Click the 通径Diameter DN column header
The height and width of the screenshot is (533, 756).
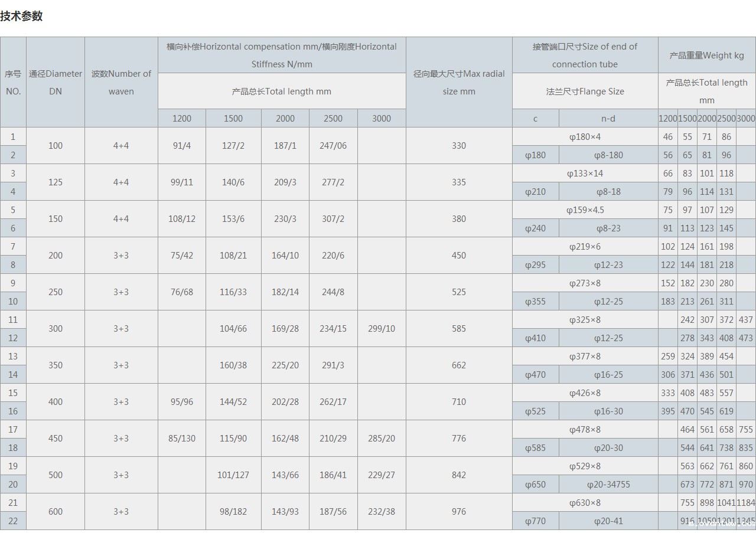(56, 83)
